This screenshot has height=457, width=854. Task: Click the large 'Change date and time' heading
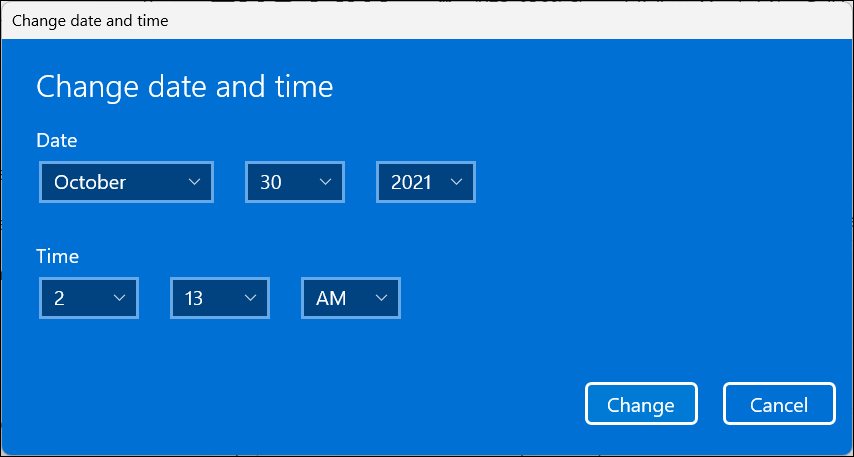click(x=184, y=87)
